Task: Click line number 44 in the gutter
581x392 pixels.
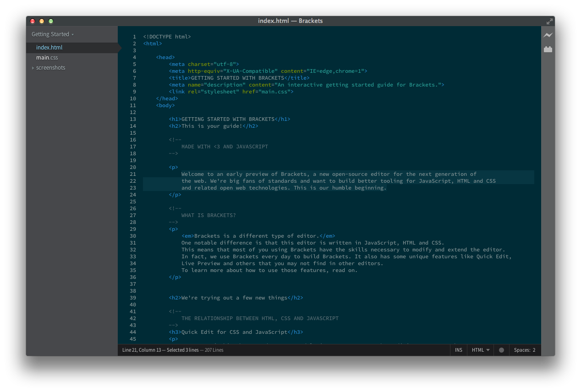Action: click(133, 332)
